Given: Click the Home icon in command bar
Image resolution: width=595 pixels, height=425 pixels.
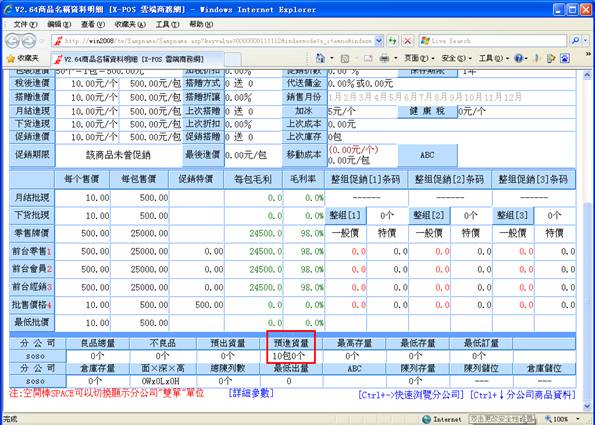Looking at the screenshot, I should (x=320, y=58).
